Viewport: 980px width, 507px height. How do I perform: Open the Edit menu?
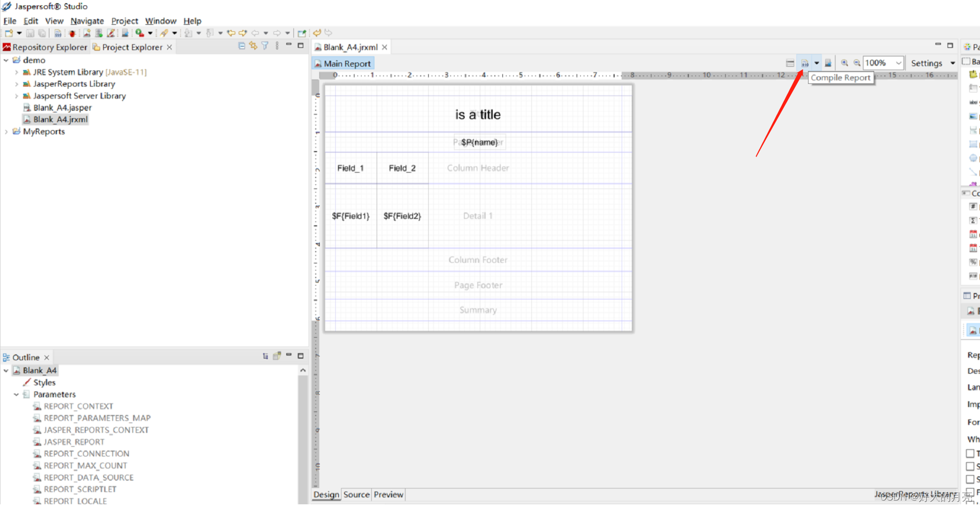click(x=31, y=21)
